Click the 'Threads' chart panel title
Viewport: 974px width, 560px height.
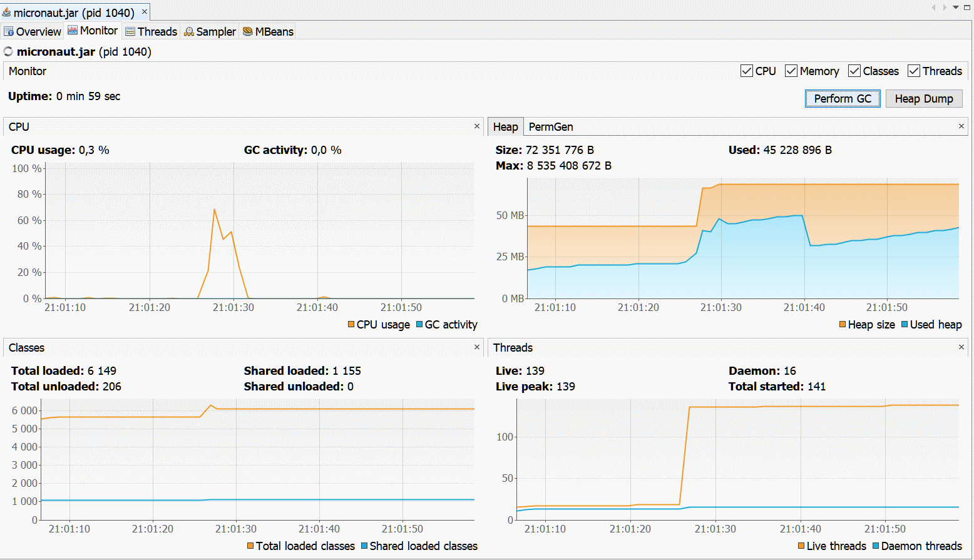[x=513, y=348]
